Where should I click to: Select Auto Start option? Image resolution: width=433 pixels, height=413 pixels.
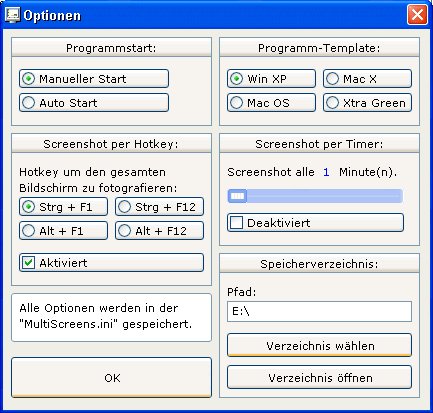pyautogui.click(x=94, y=103)
